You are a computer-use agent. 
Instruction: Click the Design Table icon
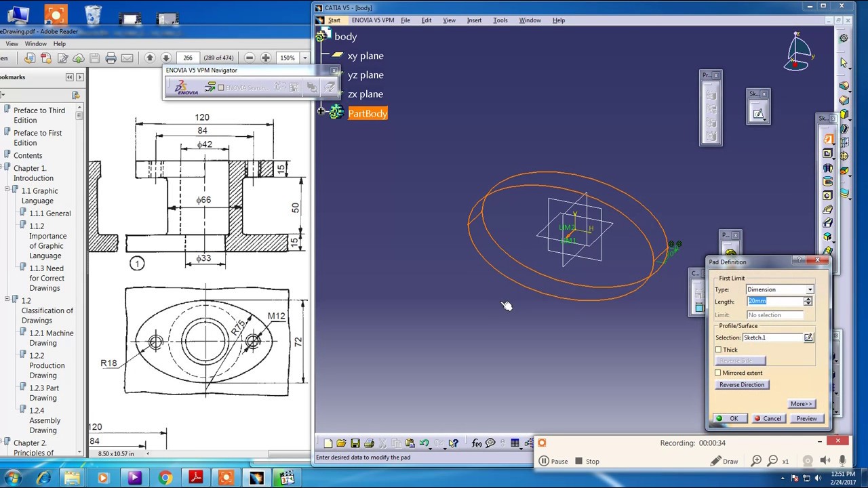[515, 443]
